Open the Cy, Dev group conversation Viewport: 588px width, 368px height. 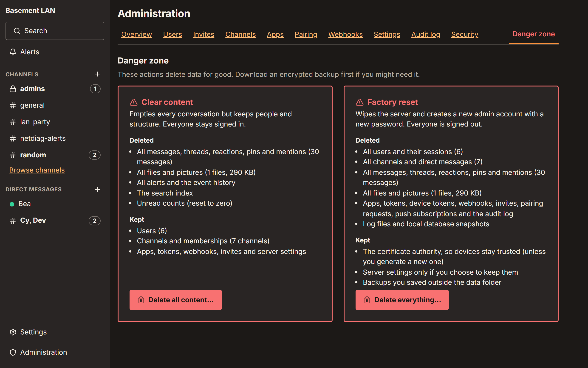[x=55, y=221]
